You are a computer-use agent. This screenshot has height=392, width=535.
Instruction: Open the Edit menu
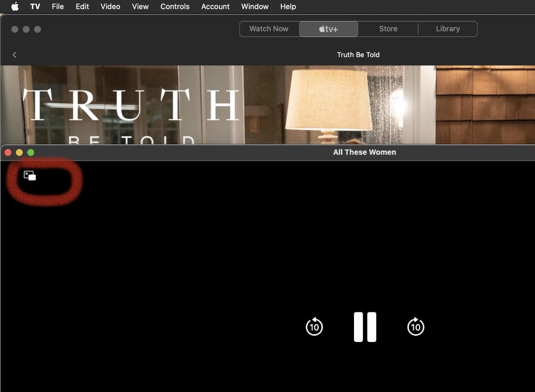click(82, 7)
